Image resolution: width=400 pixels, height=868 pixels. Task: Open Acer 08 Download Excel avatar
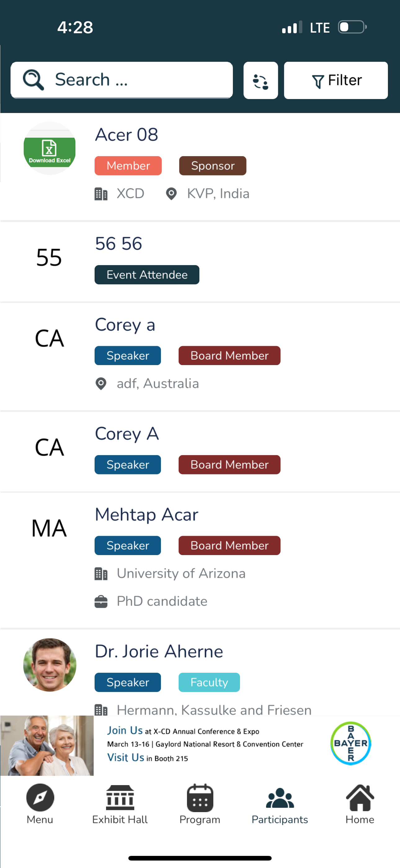coord(50,148)
